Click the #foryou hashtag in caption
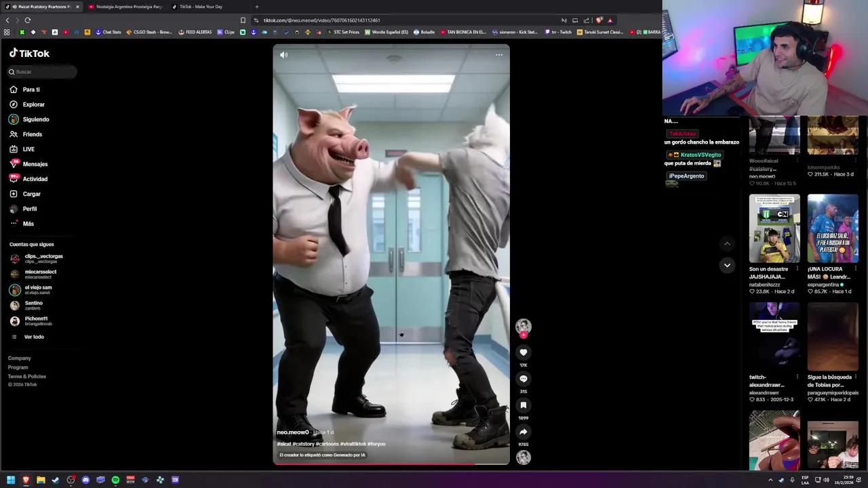Image resolution: width=868 pixels, height=488 pixels. [376, 444]
